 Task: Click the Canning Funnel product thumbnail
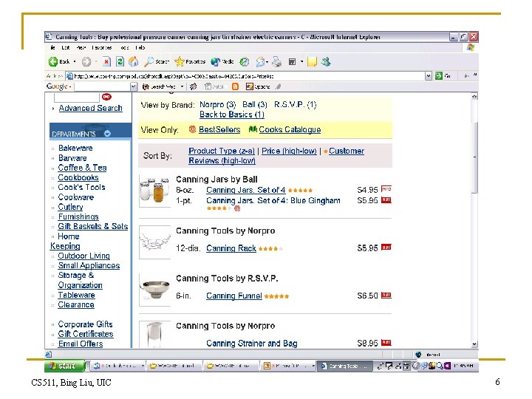(x=154, y=290)
